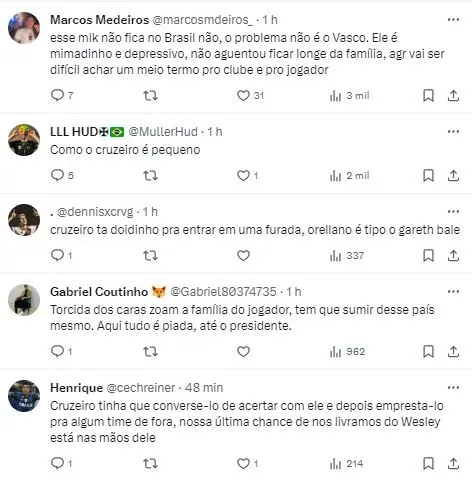The width and height of the screenshot is (472, 480).
Task: Retweet the @dennisxcrvg post about Orellano
Action: point(150,256)
